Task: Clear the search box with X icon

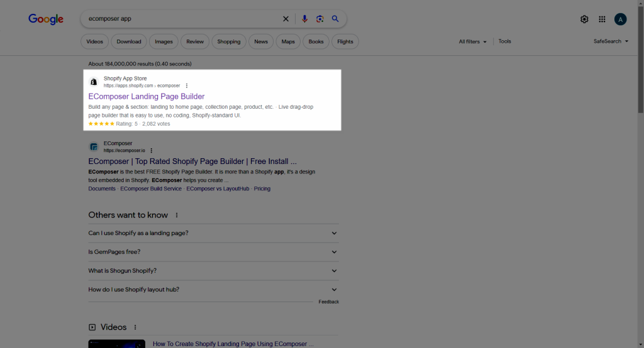Action: coord(286,19)
